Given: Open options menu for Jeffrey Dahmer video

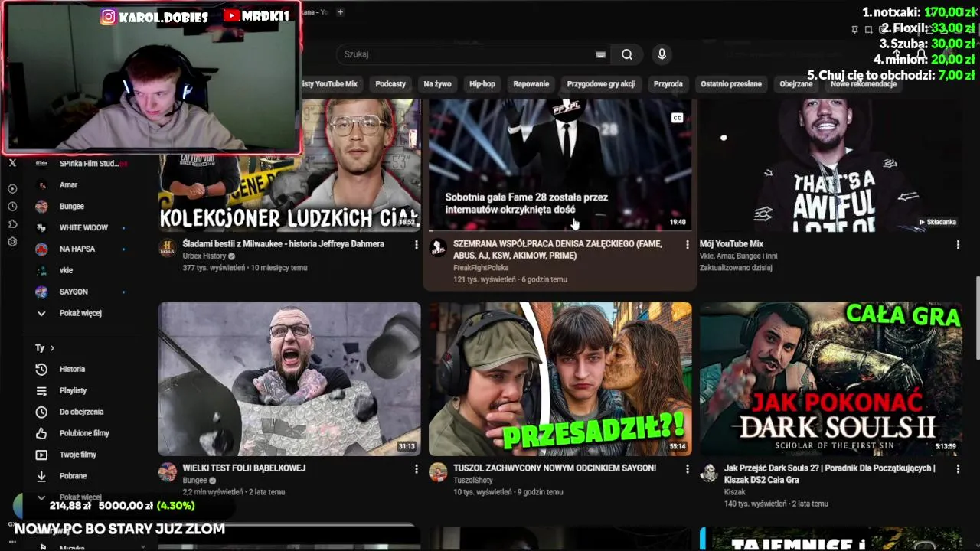Looking at the screenshot, I should [x=416, y=245].
